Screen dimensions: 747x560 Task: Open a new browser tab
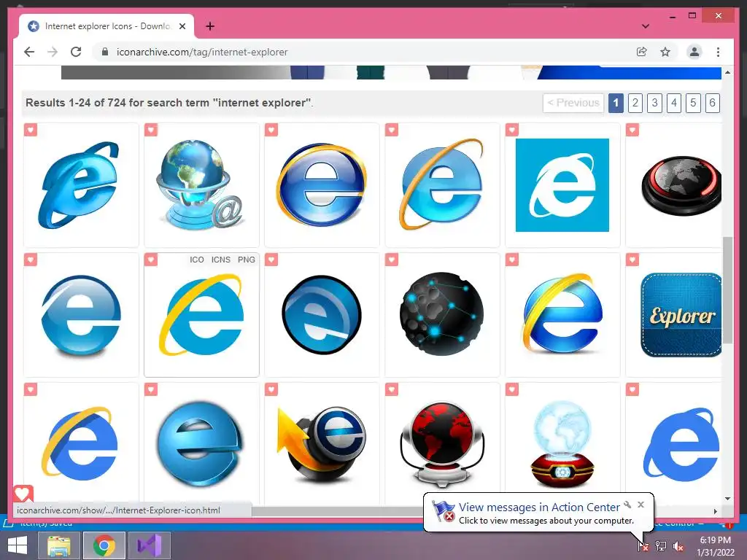[x=210, y=26]
